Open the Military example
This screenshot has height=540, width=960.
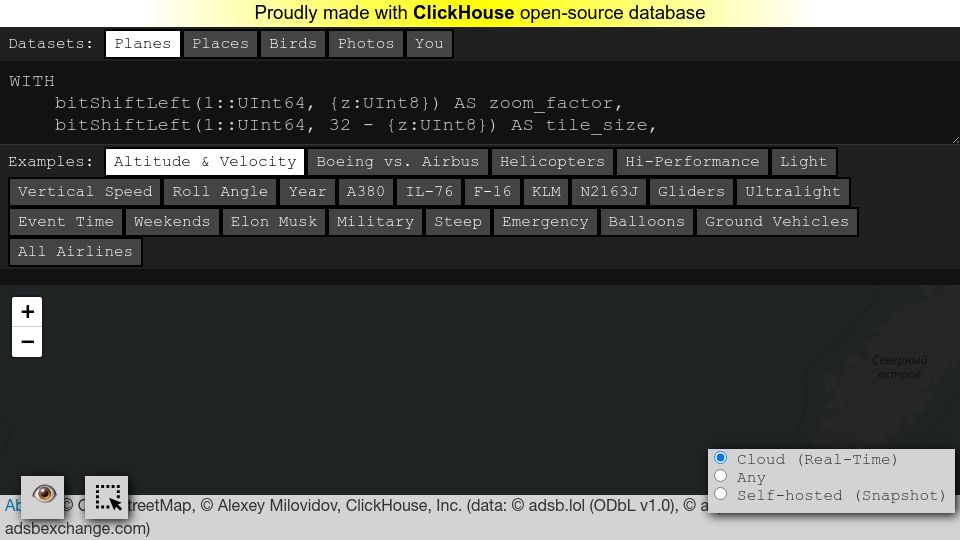point(375,222)
